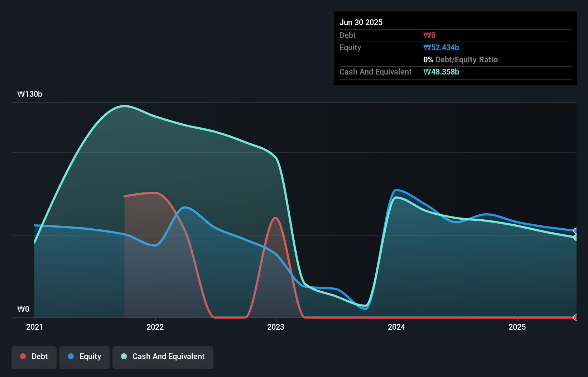Click the blue Equity legend dot
Screen dimensions: 588x377
[x=71, y=356]
